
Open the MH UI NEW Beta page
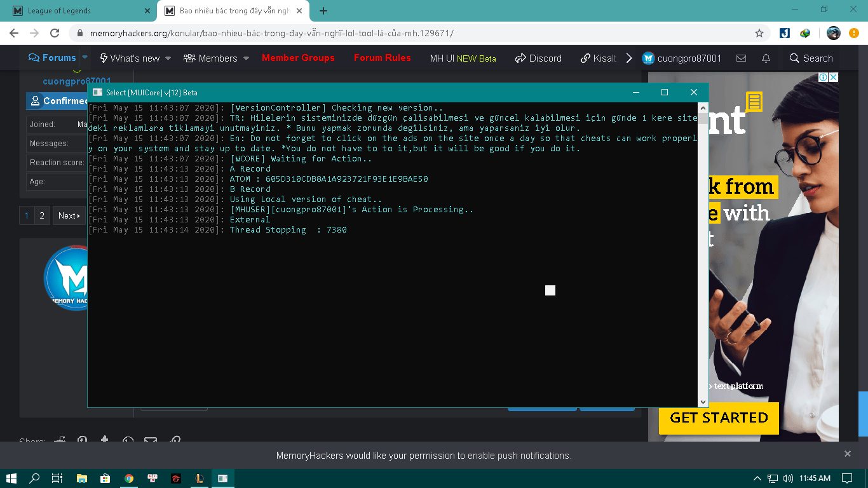(463, 58)
